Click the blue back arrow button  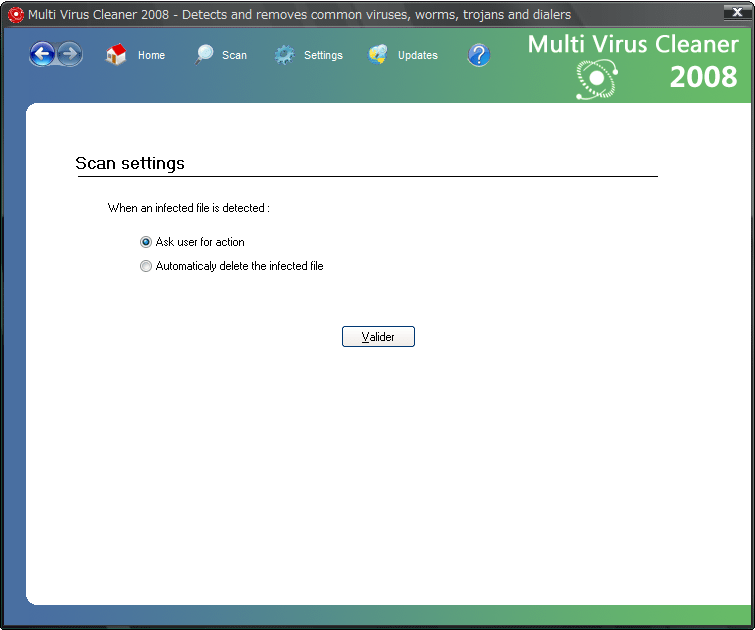[x=42, y=54]
